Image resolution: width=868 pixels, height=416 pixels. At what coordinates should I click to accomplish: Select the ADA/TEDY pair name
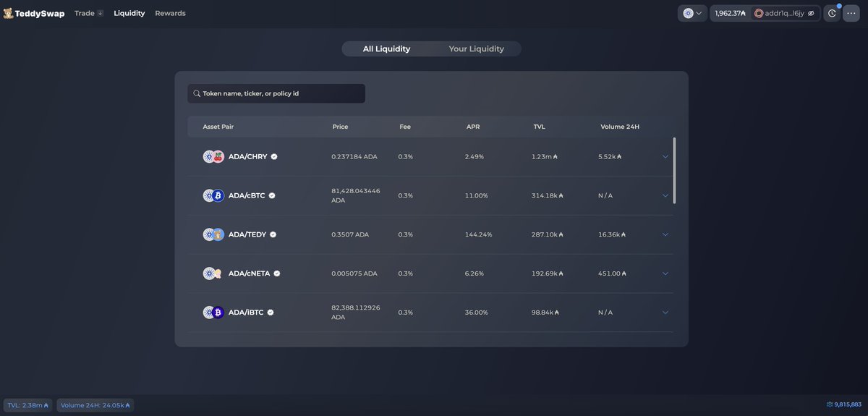(x=247, y=234)
